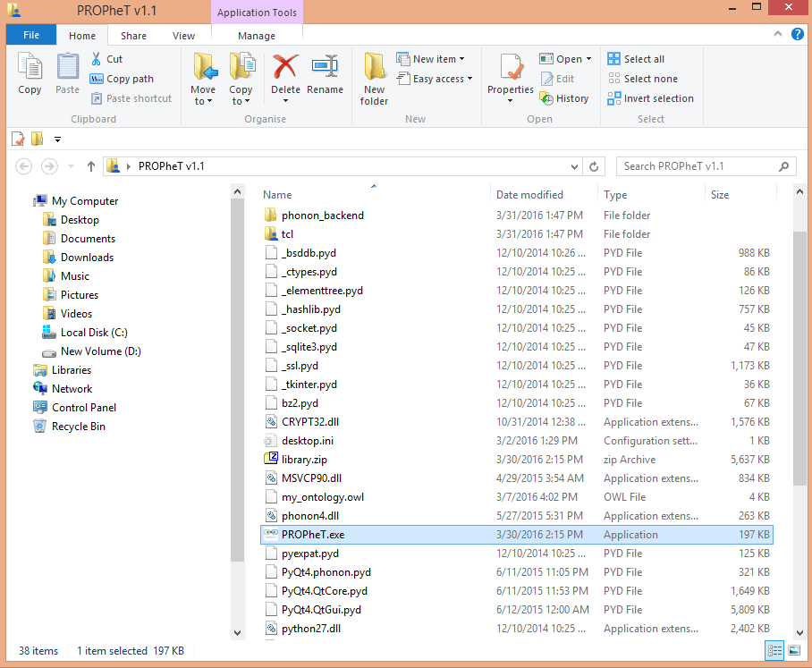
Task: Open the address bar history dropdown
Action: coord(574,166)
